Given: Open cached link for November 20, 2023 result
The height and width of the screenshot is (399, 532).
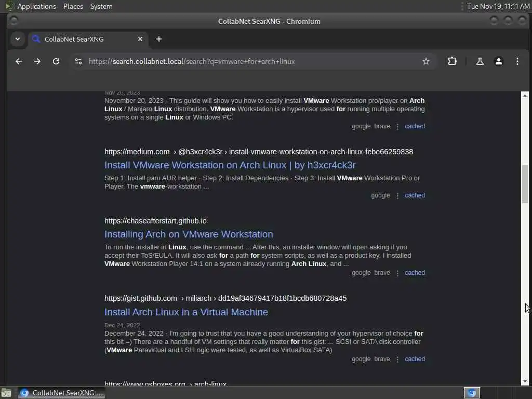Looking at the screenshot, I should pos(415,126).
